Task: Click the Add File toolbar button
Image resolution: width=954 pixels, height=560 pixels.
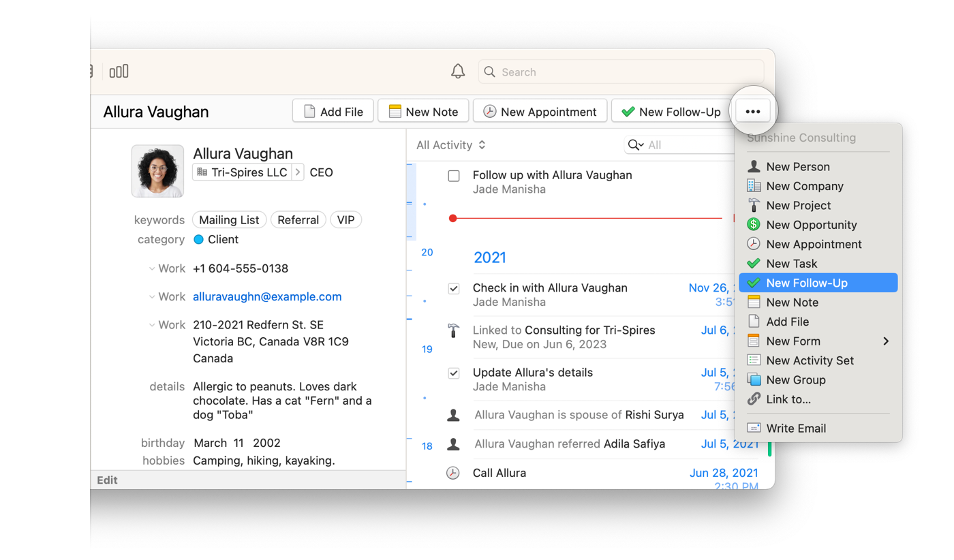Action: [x=333, y=111]
